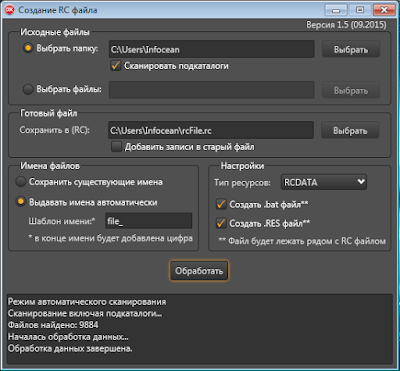
Task: Click the 'Обработка данных завершена.' log line
Action: click(x=70, y=348)
